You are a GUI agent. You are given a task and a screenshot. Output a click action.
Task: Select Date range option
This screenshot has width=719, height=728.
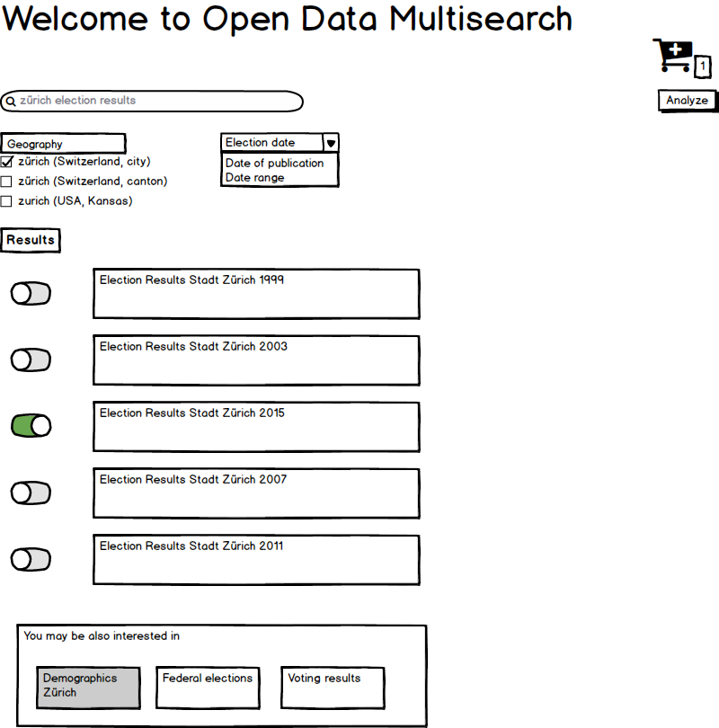click(255, 177)
